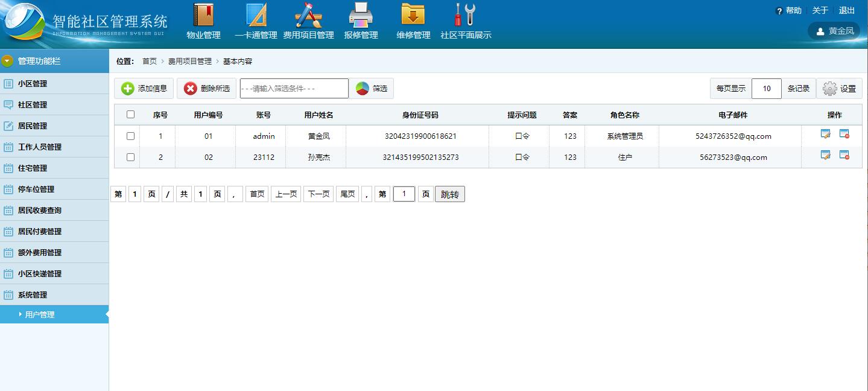Image resolution: width=868 pixels, height=391 pixels.
Task: Select all rows with the header checkbox
Action: (x=130, y=114)
